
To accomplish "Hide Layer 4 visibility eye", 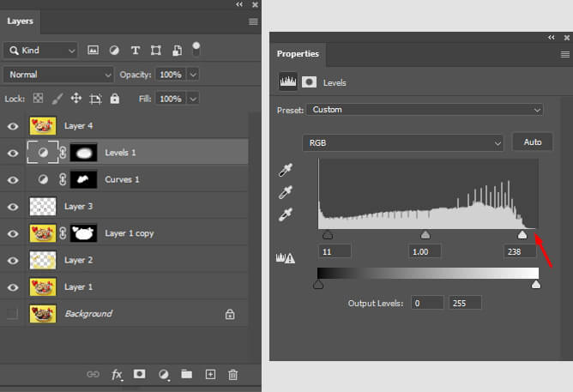I will pyautogui.click(x=13, y=126).
